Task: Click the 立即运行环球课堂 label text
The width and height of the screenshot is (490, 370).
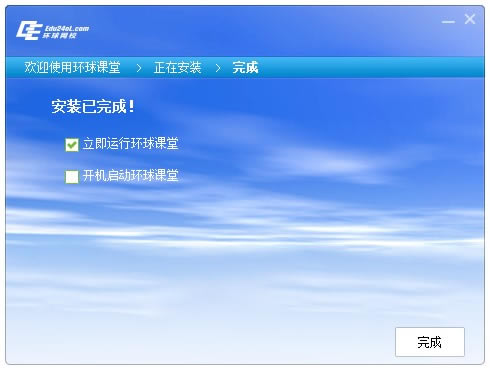Action: (131, 144)
